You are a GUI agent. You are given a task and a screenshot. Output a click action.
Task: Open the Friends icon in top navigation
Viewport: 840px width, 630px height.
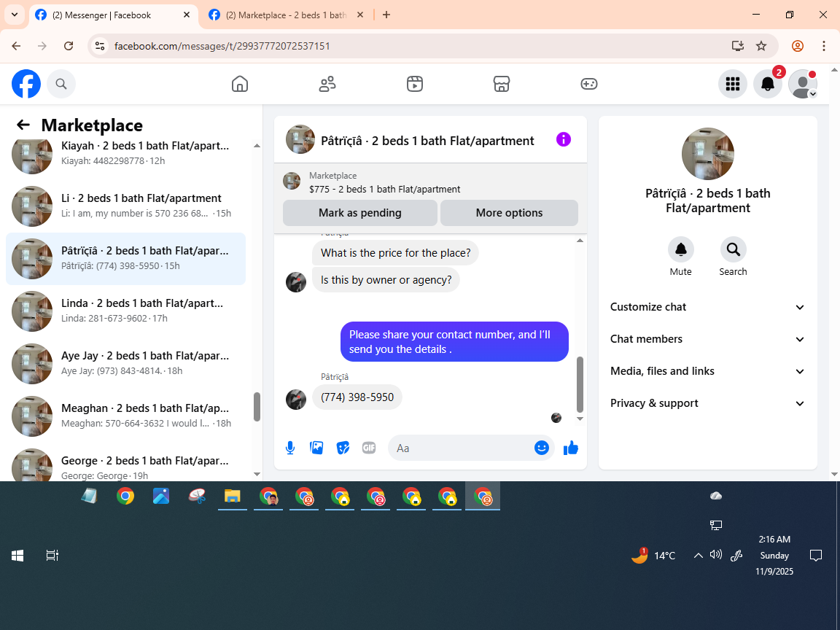[327, 84]
